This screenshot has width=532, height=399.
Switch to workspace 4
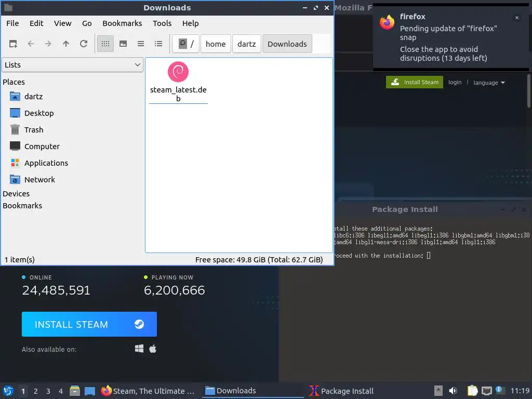61,391
